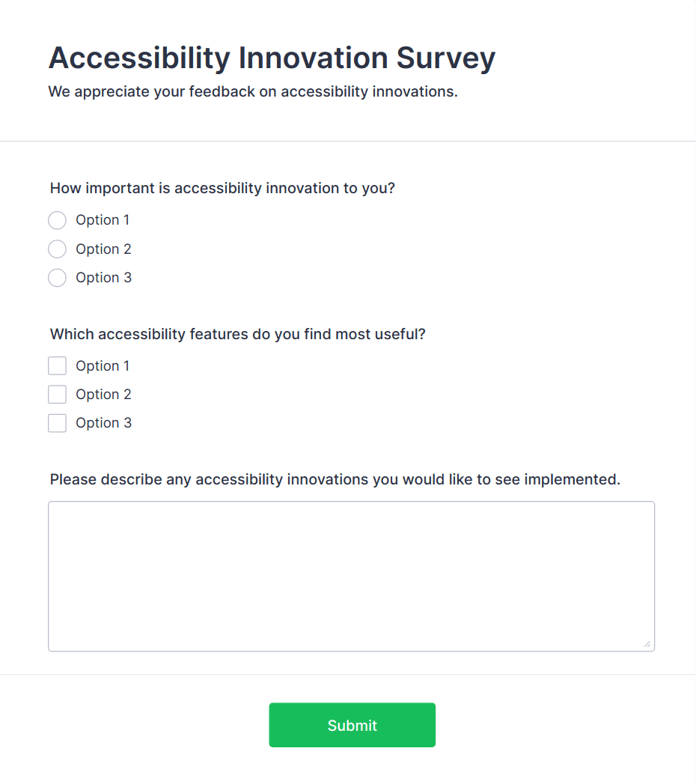Click the "How important is accessibility innovation" question

(222, 188)
